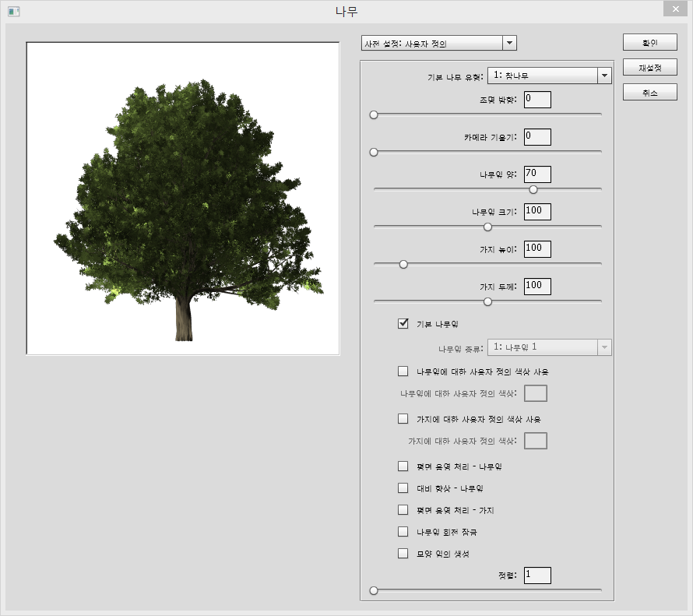Enable the 나뭇잎 회전 잠금 checkbox
Screen dimensions: 693x616
coord(403,532)
